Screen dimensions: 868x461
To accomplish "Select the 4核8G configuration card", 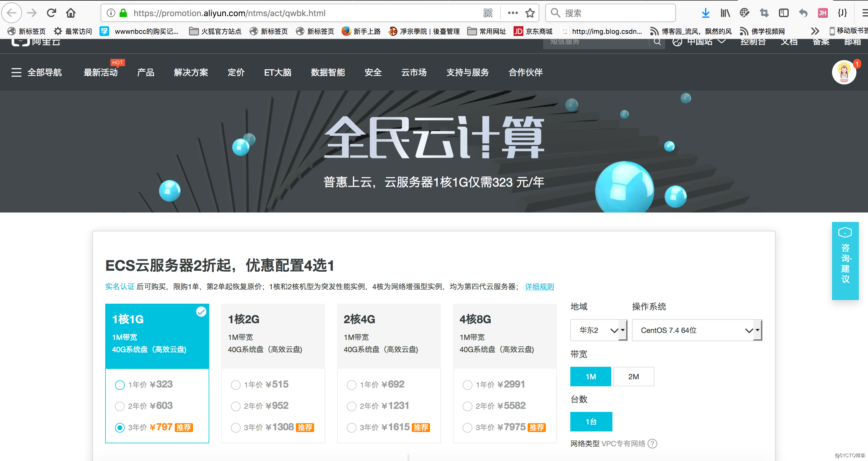I will (505, 336).
